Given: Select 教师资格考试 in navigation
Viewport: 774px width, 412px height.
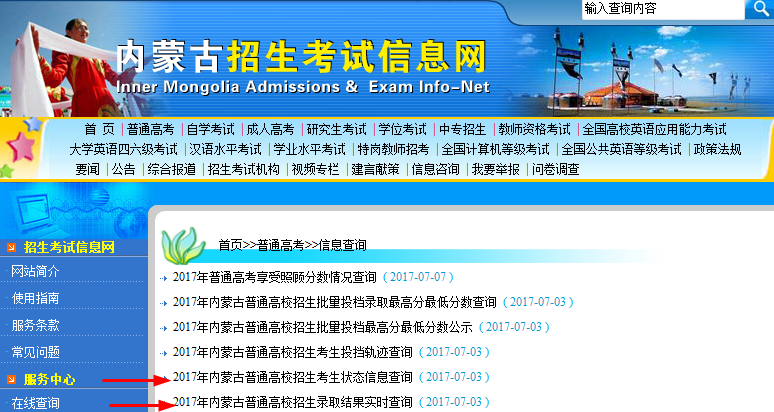Looking at the screenshot, I should point(534,129).
